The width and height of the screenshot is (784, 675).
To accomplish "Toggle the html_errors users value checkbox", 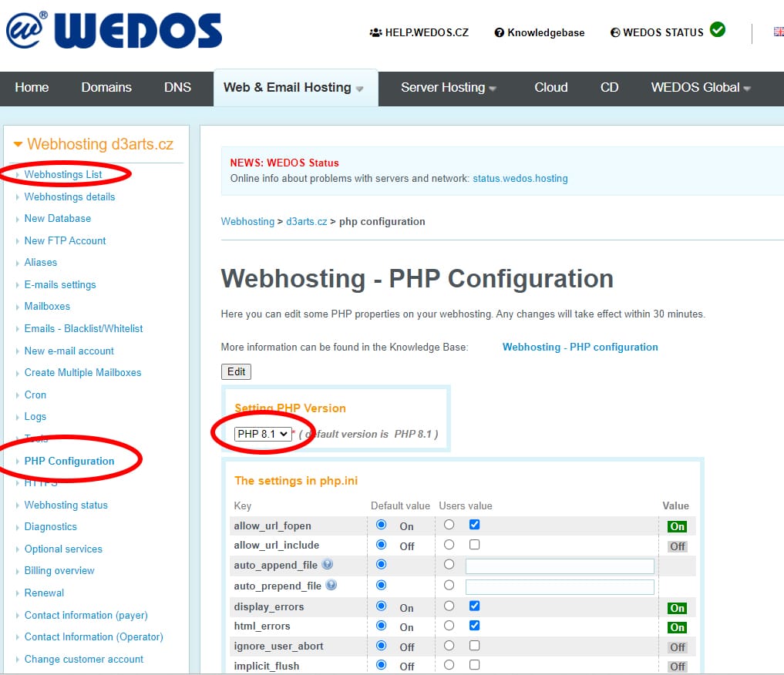I will click(x=475, y=626).
